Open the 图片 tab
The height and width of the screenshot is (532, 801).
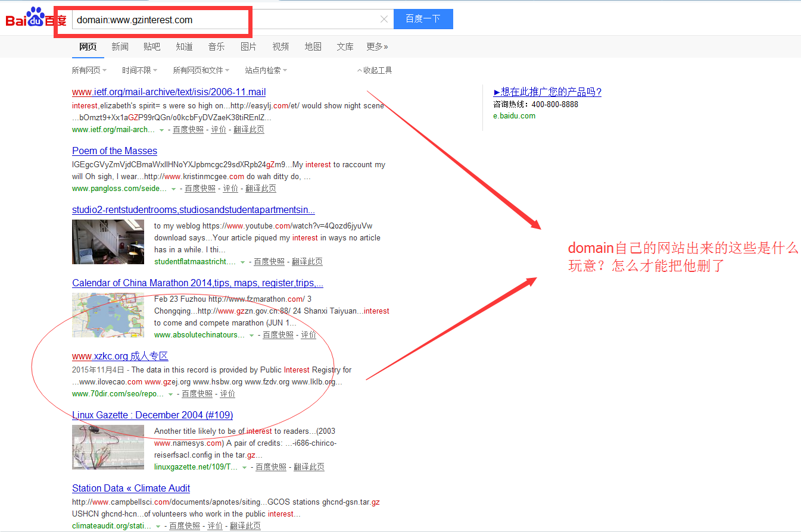tap(248, 46)
